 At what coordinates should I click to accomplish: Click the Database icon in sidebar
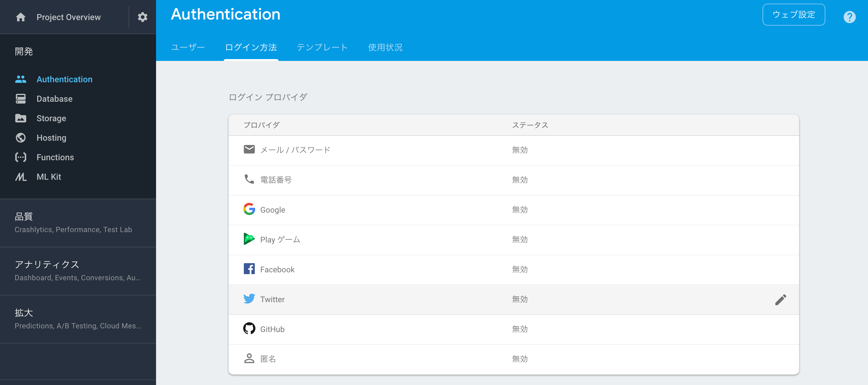pos(20,99)
